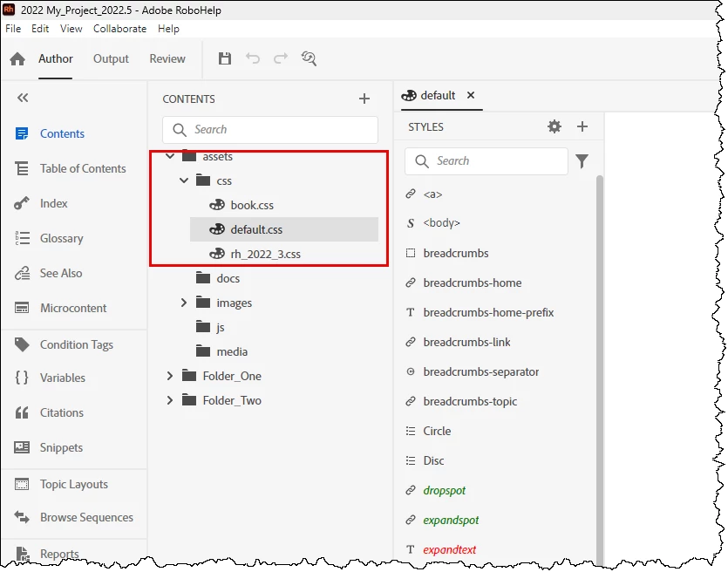Viewport: 728px width, 572px height.
Task: Add new item with Contents plus icon
Action: point(364,99)
